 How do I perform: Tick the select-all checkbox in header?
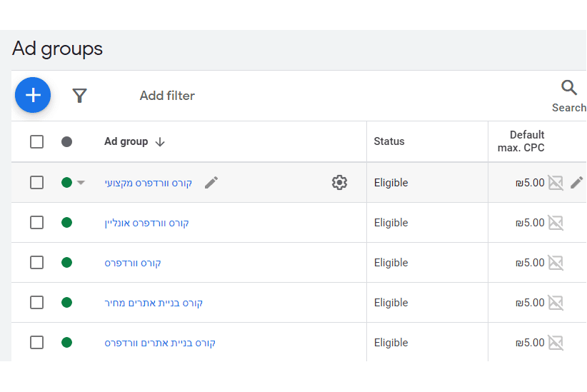coord(36,142)
